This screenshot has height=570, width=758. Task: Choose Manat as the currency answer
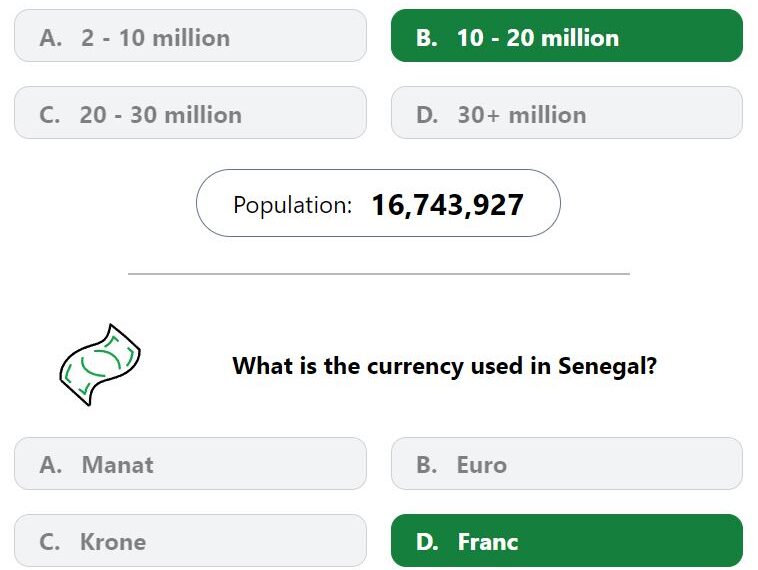190,464
